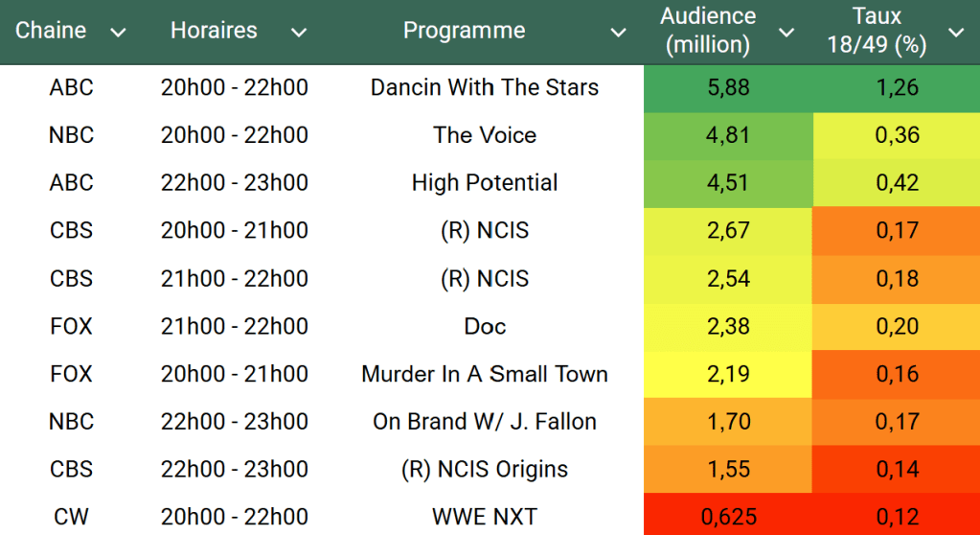980x535 pixels.
Task: Select the red 0,625 audience cell
Action: tap(727, 517)
